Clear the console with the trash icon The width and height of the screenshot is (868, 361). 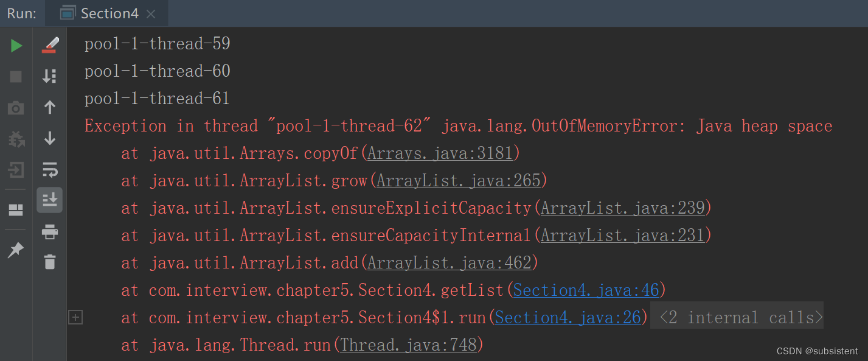tap(50, 262)
